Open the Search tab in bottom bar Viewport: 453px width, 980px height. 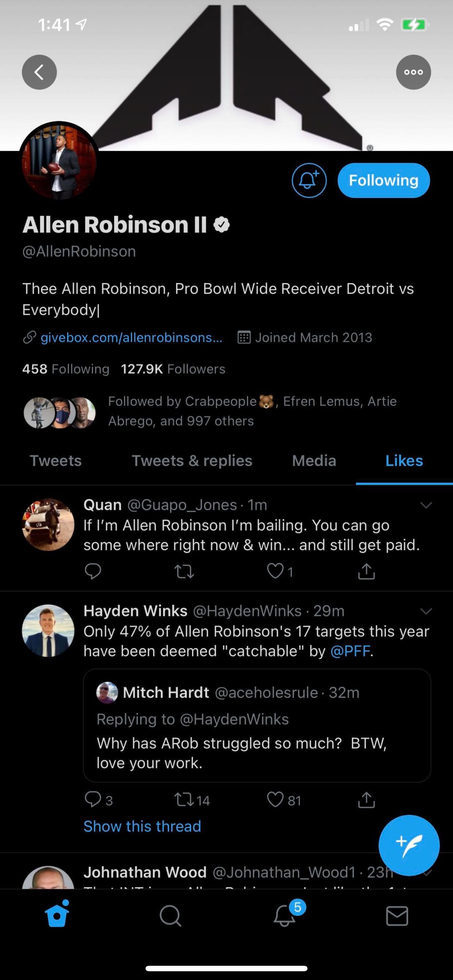(170, 916)
